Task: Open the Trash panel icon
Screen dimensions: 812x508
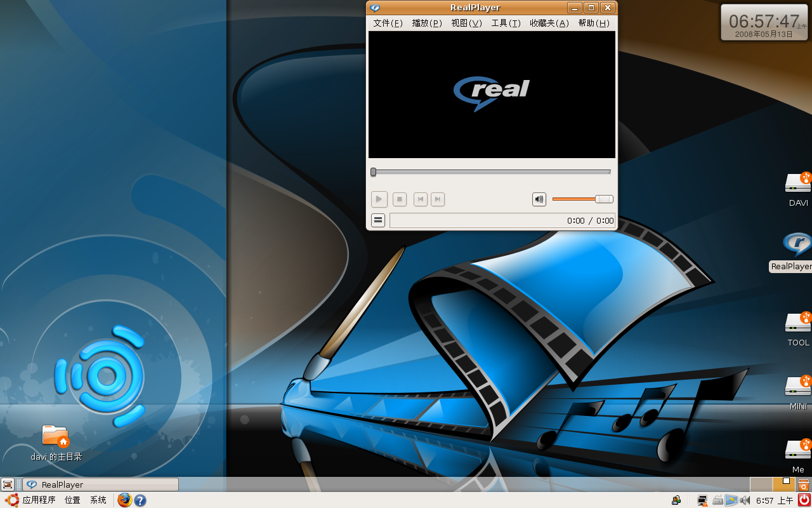Action: [804, 485]
